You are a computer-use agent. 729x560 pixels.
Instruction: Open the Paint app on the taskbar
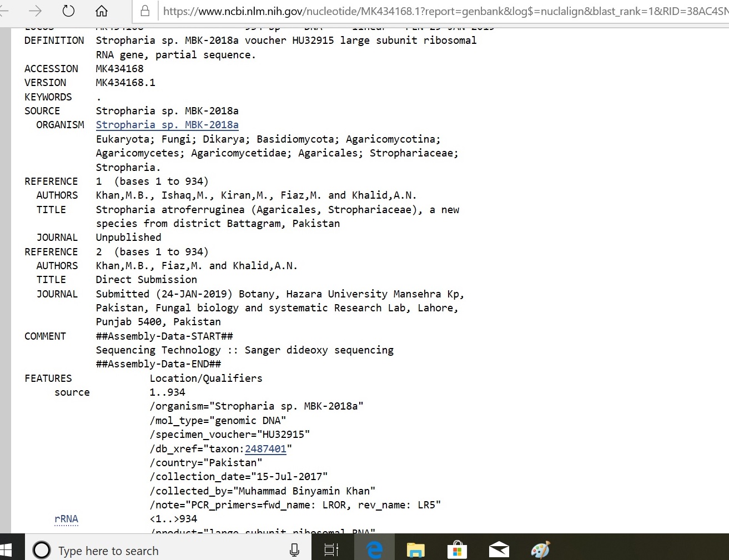tap(540, 550)
